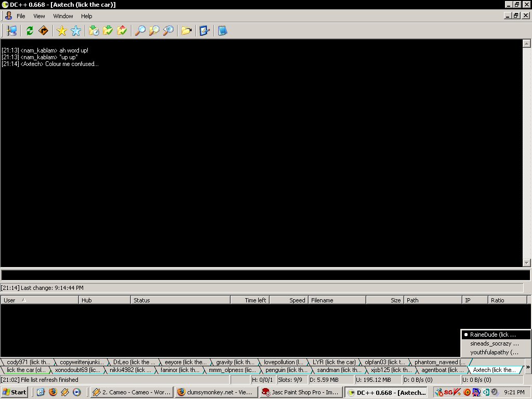Select sineads_socrazy from the tab popup list

(x=494, y=343)
